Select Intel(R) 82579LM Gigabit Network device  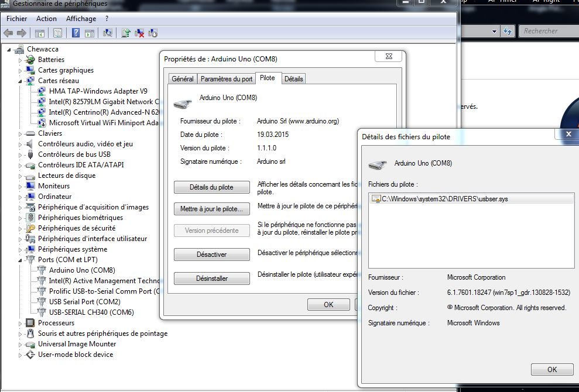click(104, 102)
